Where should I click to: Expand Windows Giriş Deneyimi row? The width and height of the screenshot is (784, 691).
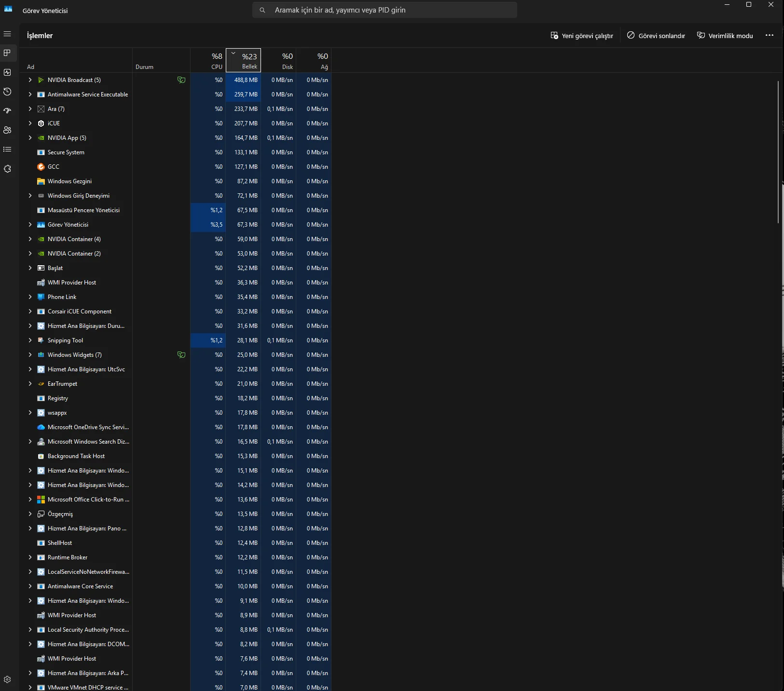tap(30, 196)
